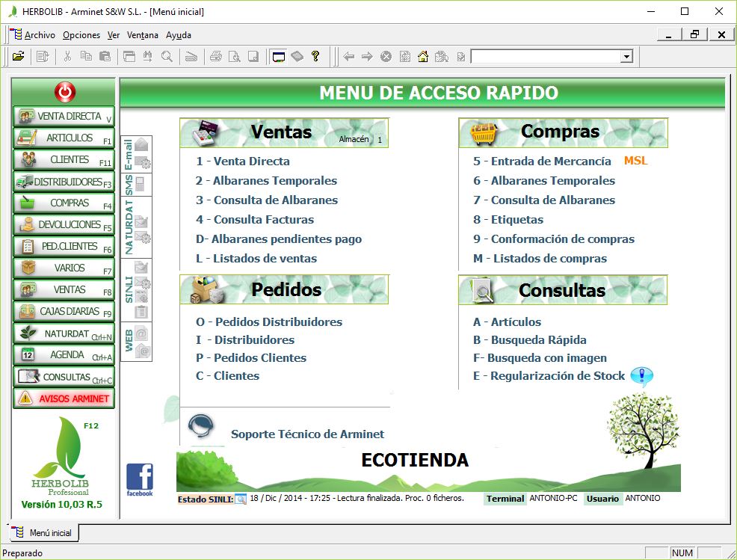Open B - Busqueda Rápida link
The height and width of the screenshot is (560, 737).
[530, 340]
